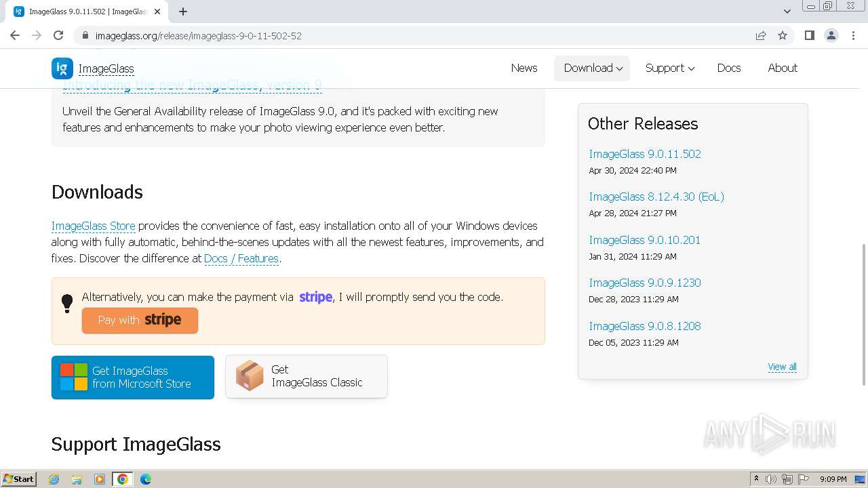Launch Microsoft Edge from taskbar

[146, 479]
